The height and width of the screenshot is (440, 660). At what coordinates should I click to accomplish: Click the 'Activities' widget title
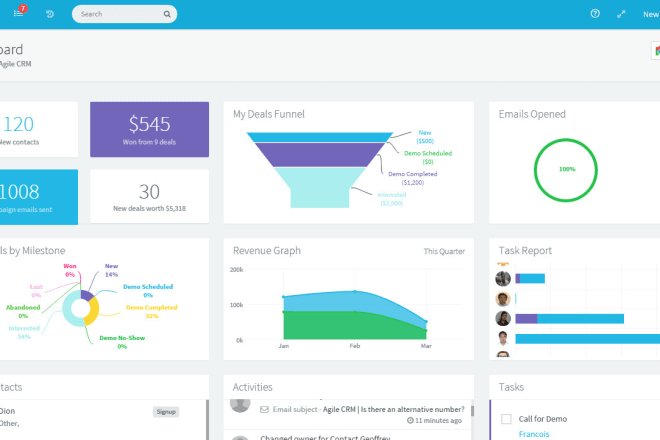click(253, 387)
